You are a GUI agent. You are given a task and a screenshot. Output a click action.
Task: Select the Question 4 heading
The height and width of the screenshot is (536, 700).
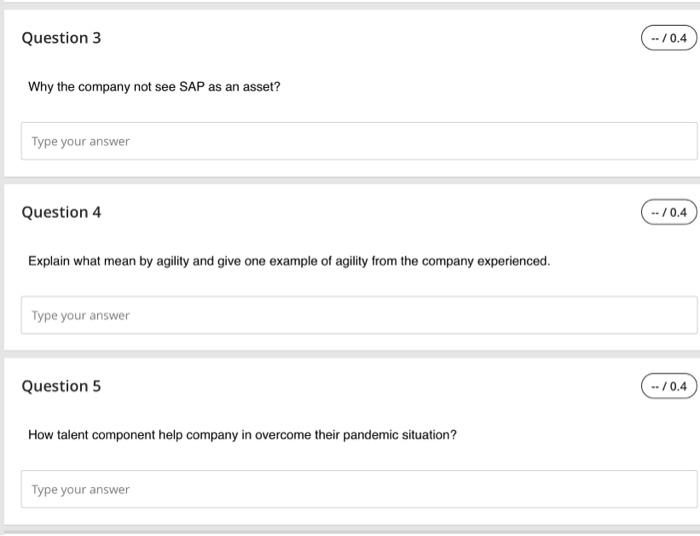click(x=61, y=212)
